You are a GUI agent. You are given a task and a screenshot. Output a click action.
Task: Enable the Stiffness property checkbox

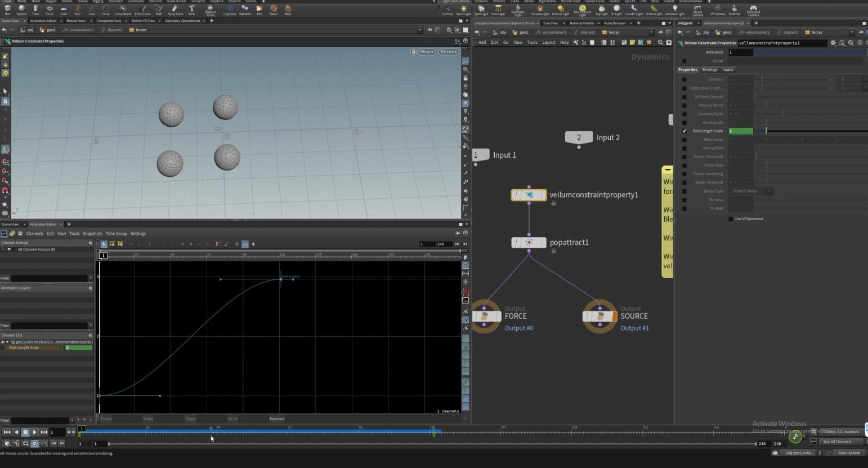684,79
